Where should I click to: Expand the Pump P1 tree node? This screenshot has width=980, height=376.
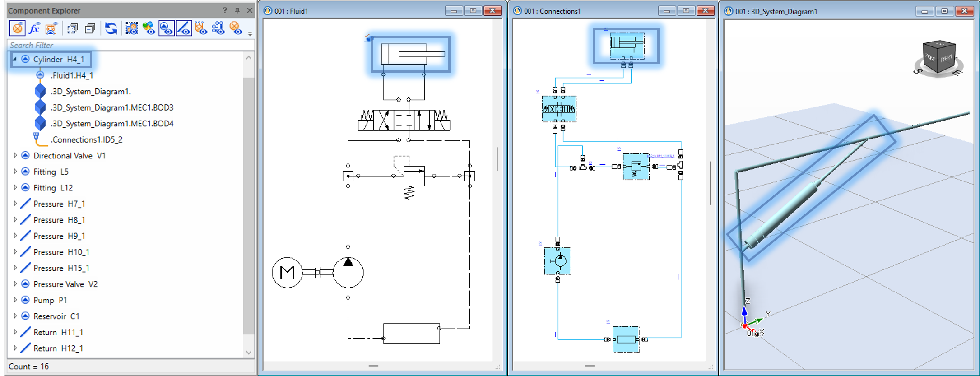point(15,300)
